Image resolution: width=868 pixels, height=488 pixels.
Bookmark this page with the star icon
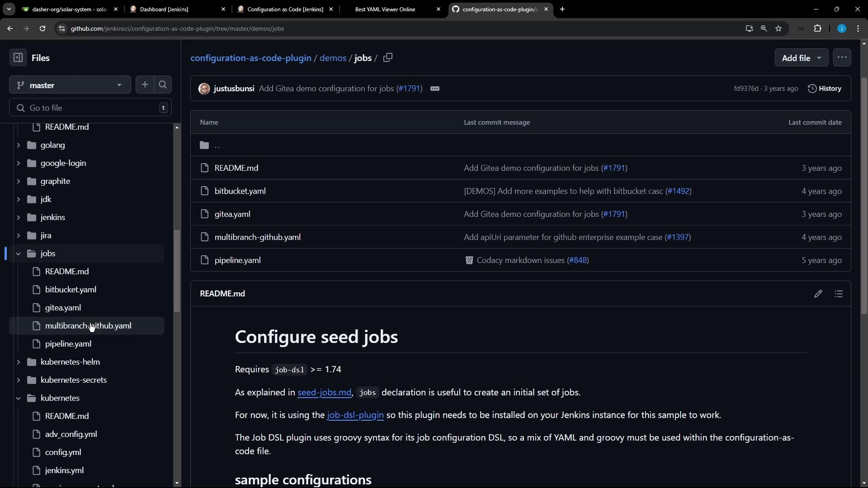coord(778,28)
